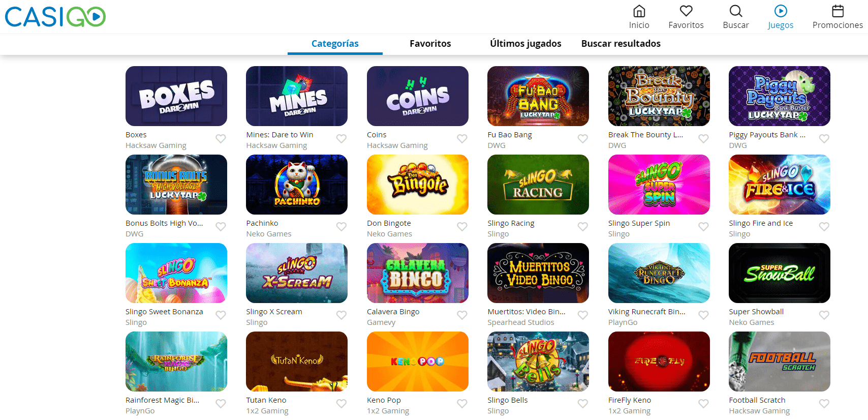Toggle favorite heart for Football Scratch
Viewport: 868px width, 420px height.
pyautogui.click(x=824, y=404)
